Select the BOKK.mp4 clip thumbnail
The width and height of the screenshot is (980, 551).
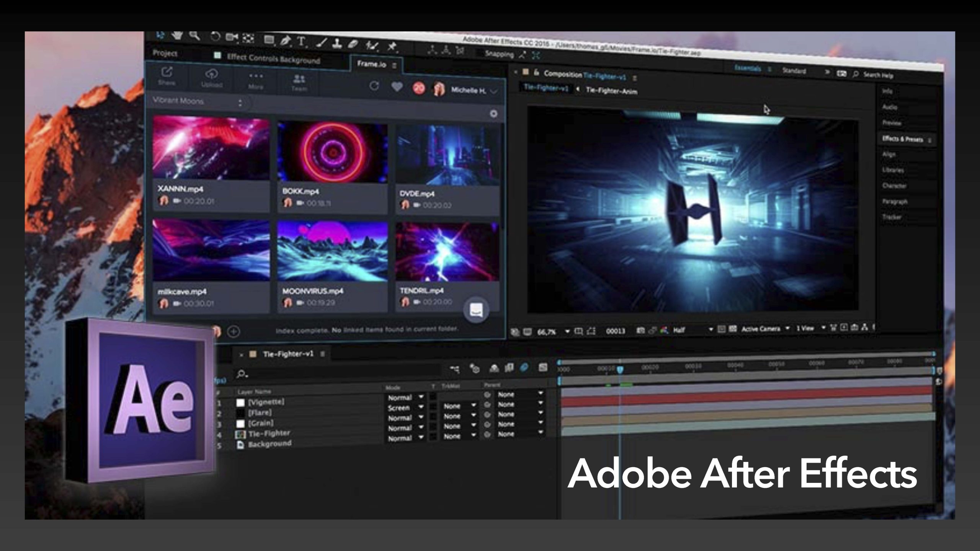pyautogui.click(x=332, y=152)
